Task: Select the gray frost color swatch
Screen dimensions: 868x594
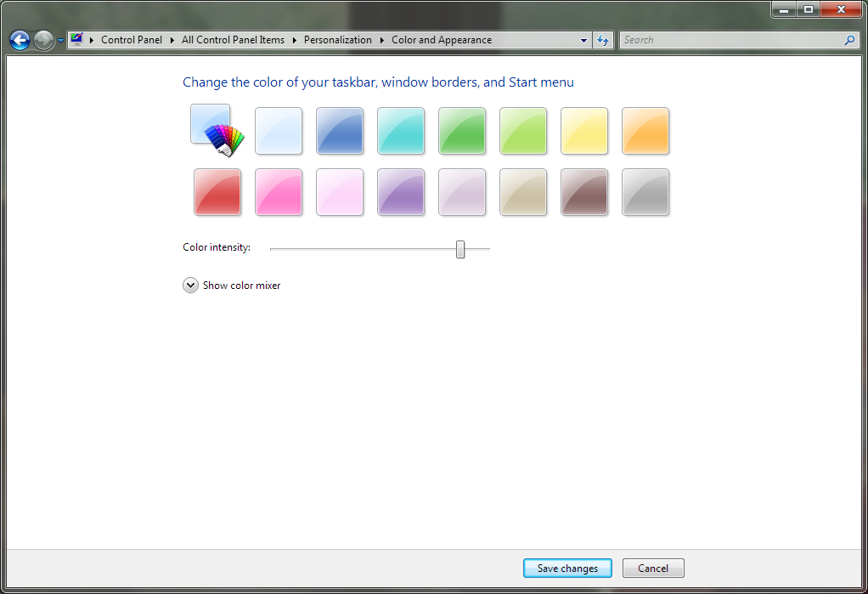Action: coord(645,192)
